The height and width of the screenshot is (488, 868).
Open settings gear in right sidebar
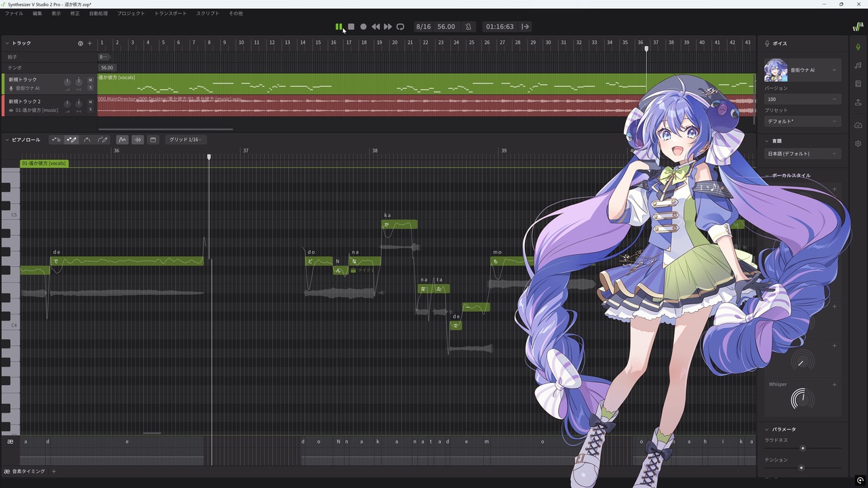pyautogui.click(x=858, y=144)
